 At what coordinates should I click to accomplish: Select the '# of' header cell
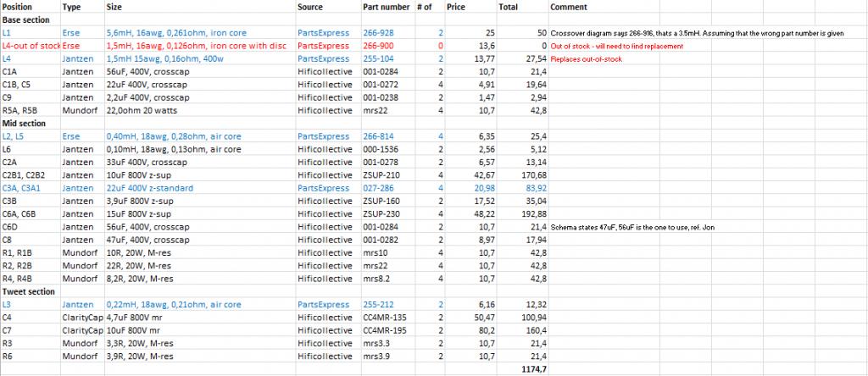428,7
